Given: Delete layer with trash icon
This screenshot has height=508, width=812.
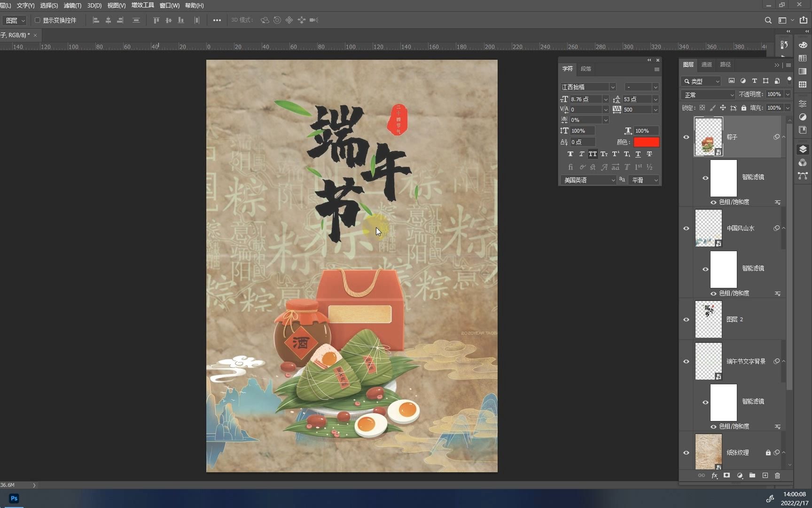Looking at the screenshot, I should [777, 476].
